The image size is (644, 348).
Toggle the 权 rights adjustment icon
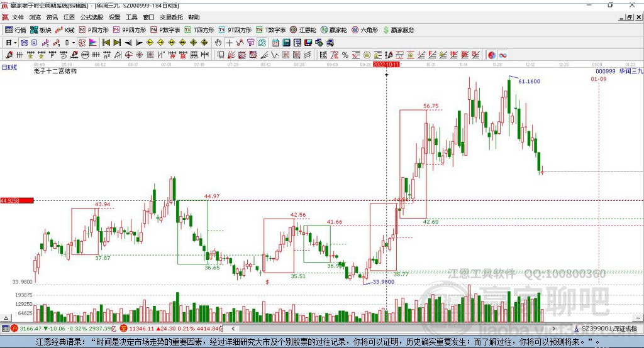(x=82, y=43)
